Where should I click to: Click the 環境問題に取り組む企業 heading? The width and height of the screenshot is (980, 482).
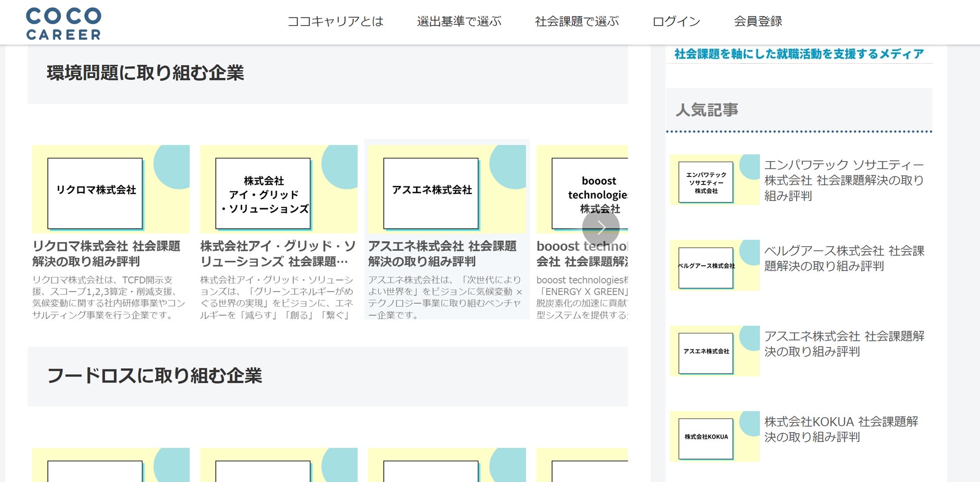click(145, 73)
